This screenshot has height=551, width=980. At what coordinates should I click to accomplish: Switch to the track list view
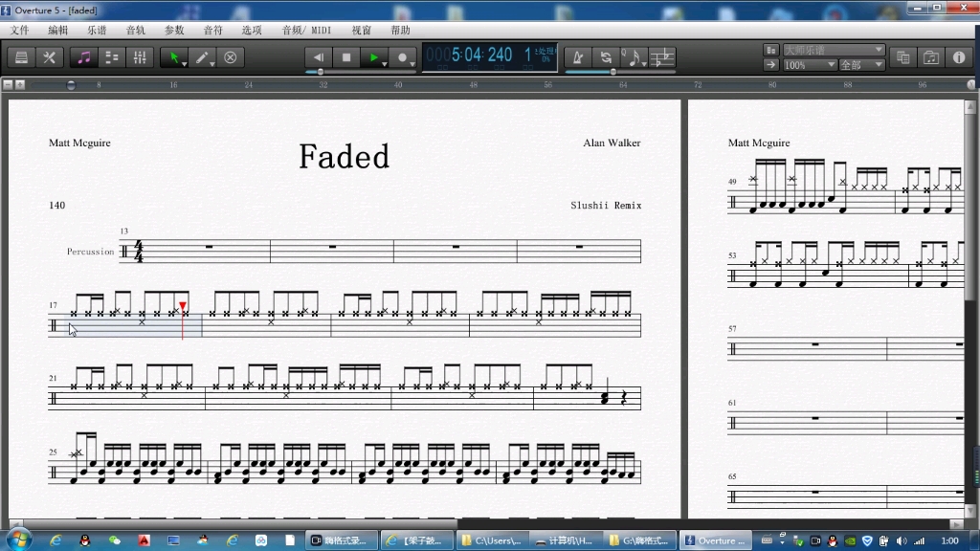pos(112,57)
